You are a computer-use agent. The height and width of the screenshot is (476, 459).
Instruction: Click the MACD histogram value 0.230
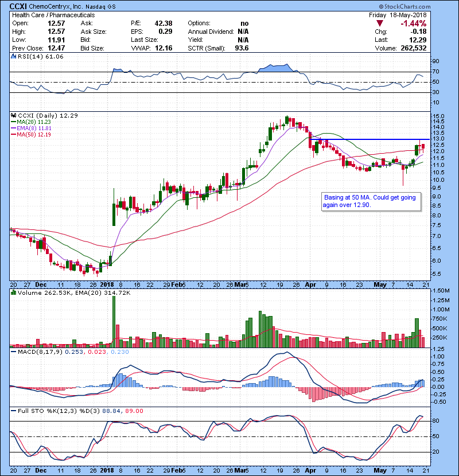click(120, 352)
